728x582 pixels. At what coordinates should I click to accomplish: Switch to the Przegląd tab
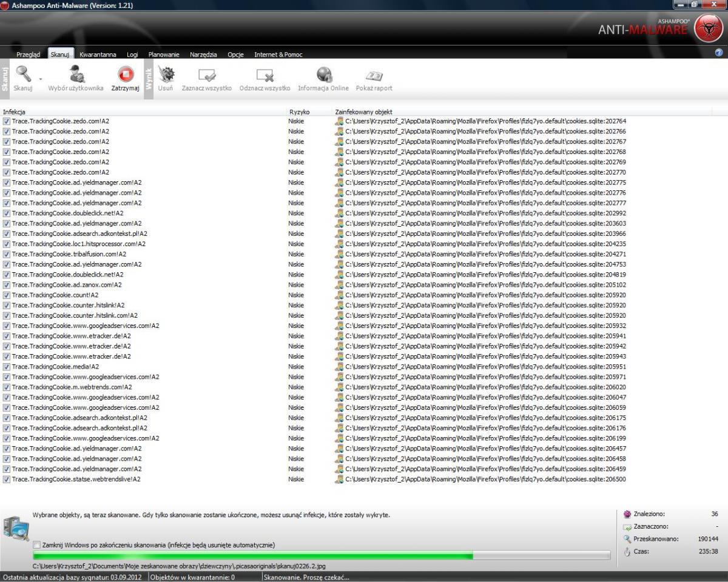pos(29,55)
